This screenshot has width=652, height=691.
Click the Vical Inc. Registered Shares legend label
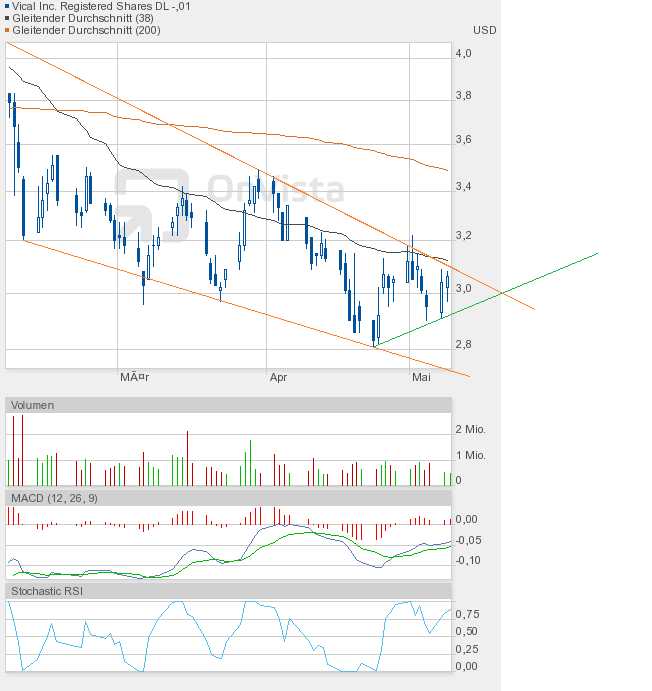(x=101, y=6)
